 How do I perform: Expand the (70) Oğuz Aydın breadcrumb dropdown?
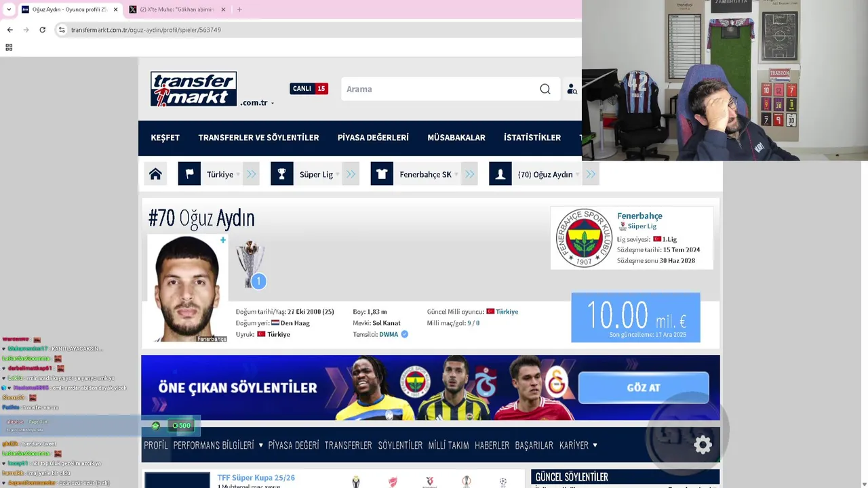tap(578, 175)
